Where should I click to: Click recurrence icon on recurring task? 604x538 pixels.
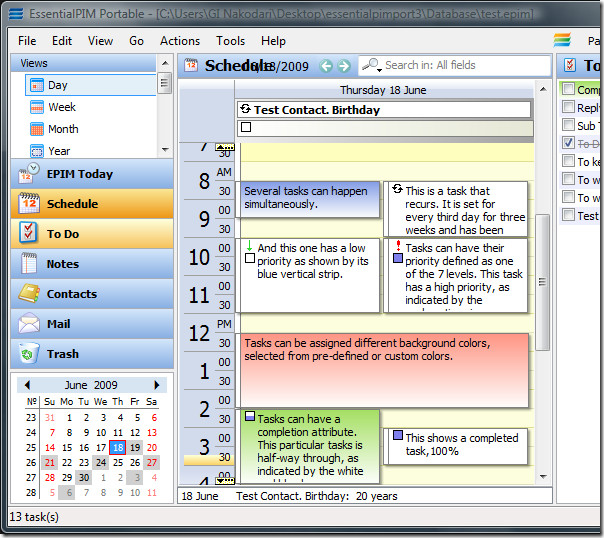tap(397, 189)
